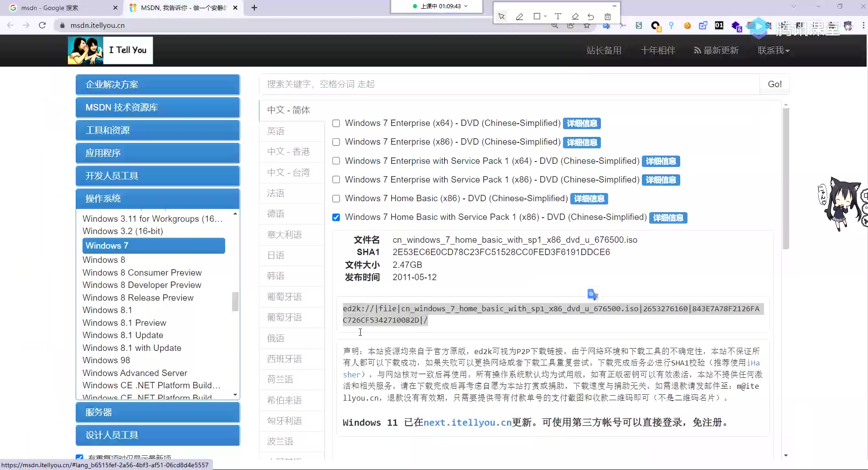Expand the 设计人员工具 category
The image size is (868, 470).
tap(158, 435)
